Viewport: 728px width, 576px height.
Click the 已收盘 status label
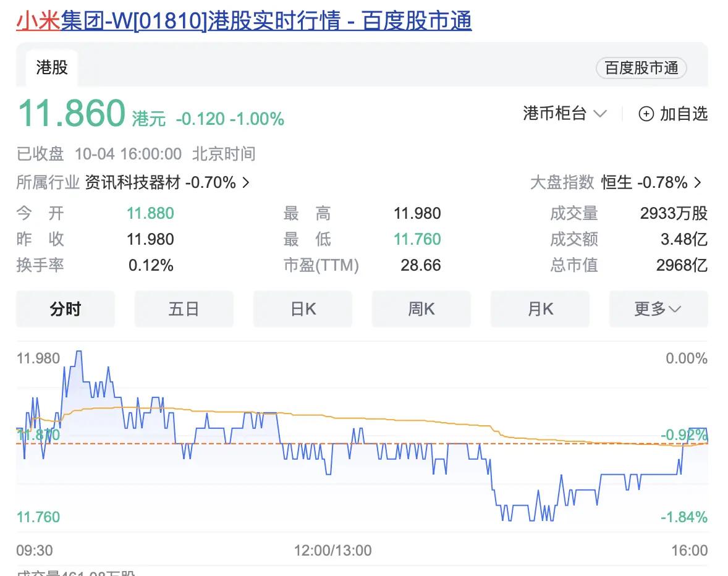[x=40, y=154]
